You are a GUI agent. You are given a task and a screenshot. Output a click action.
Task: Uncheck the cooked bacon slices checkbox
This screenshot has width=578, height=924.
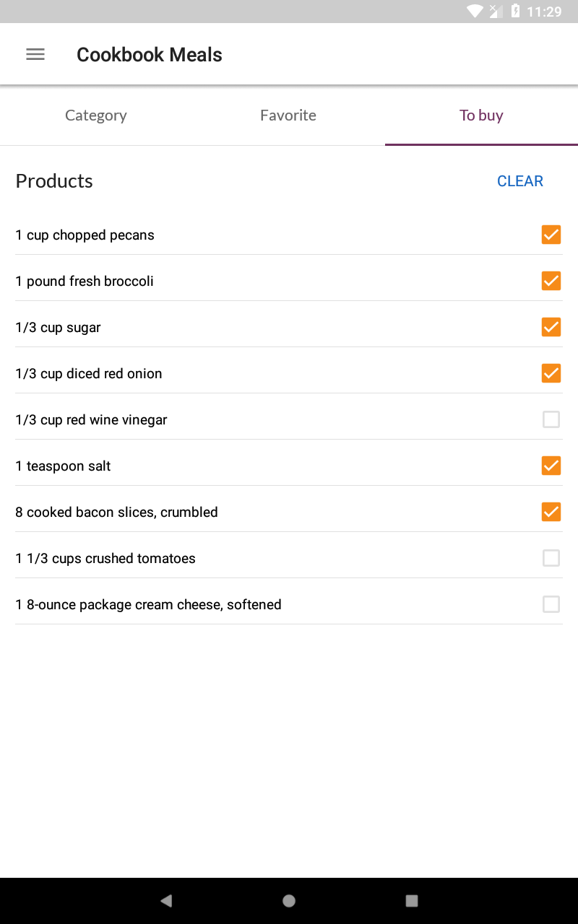point(551,512)
